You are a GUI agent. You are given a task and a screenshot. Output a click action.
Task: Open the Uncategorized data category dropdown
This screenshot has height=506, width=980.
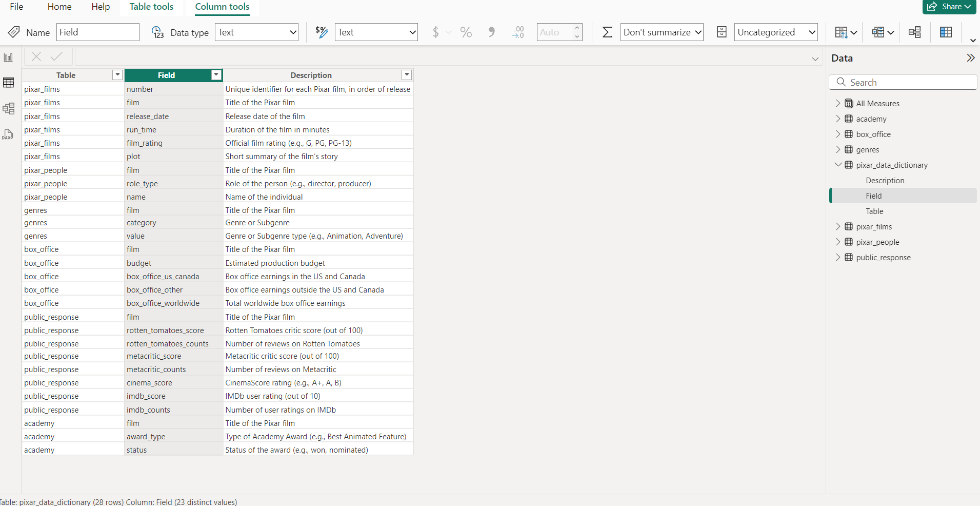[776, 32]
